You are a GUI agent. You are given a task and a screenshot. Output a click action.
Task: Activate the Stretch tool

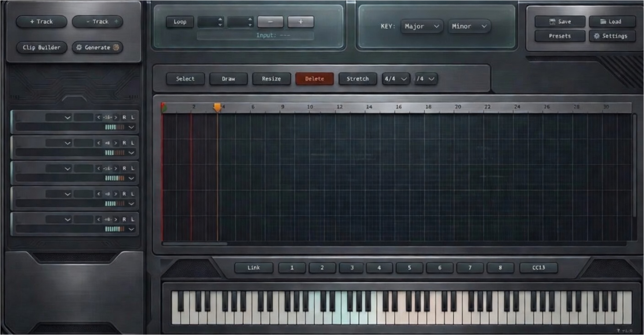tap(357, 79)
